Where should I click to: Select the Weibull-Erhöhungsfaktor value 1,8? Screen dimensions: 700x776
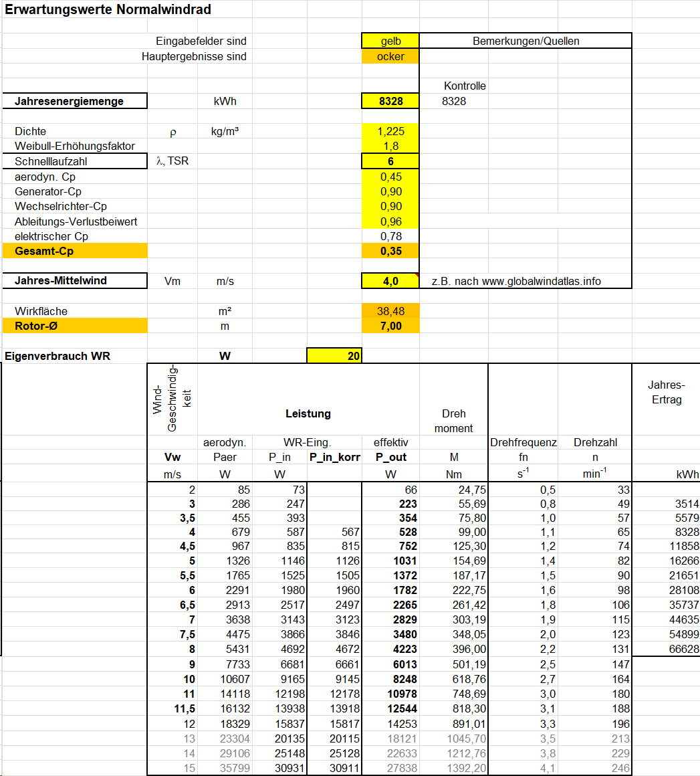390,146
